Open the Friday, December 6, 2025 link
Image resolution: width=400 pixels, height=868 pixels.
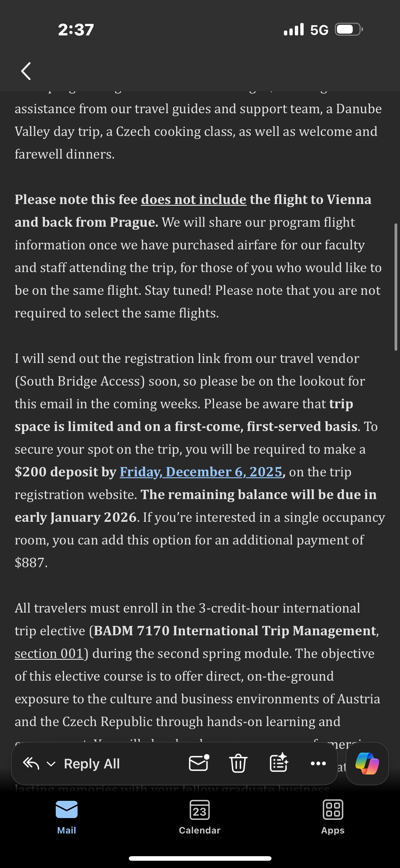coord(201,472)
